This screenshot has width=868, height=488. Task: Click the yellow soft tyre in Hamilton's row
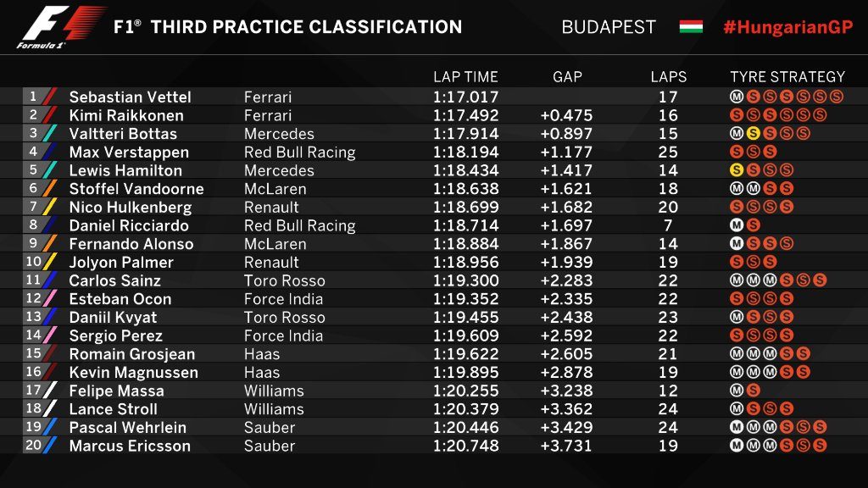tap(736, 170)
